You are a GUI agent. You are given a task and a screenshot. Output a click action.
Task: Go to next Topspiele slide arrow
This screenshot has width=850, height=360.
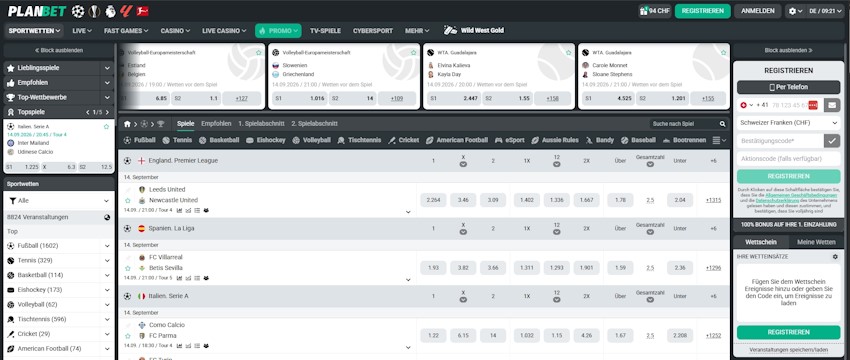(x=107, y=112)
